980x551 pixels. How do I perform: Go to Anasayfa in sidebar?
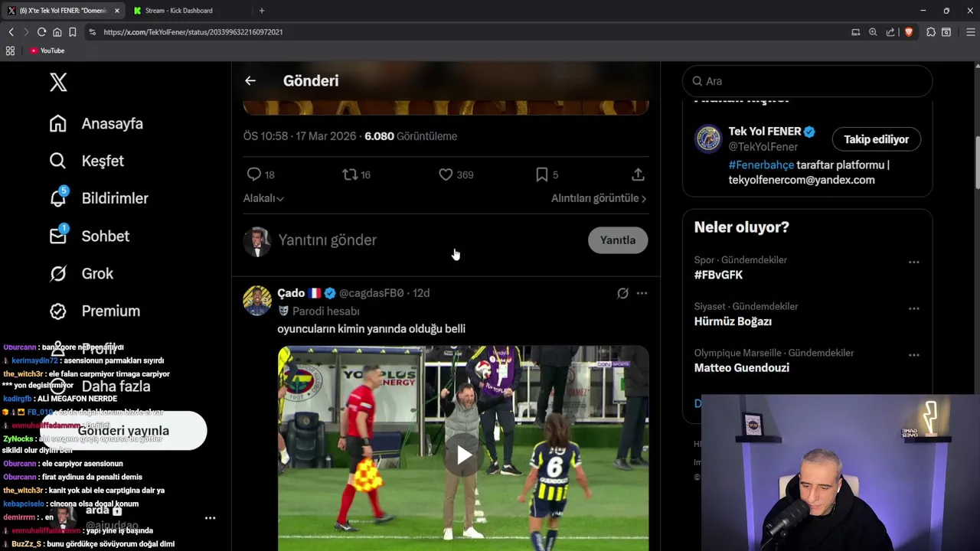tap(96, 123)
